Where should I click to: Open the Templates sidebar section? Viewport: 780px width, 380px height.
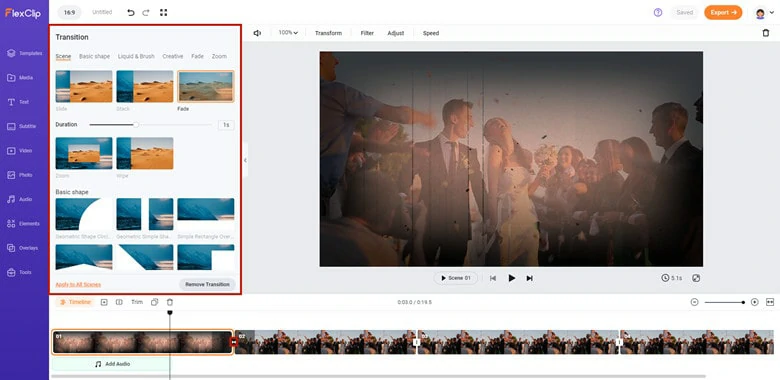click(x=24, y=53)
